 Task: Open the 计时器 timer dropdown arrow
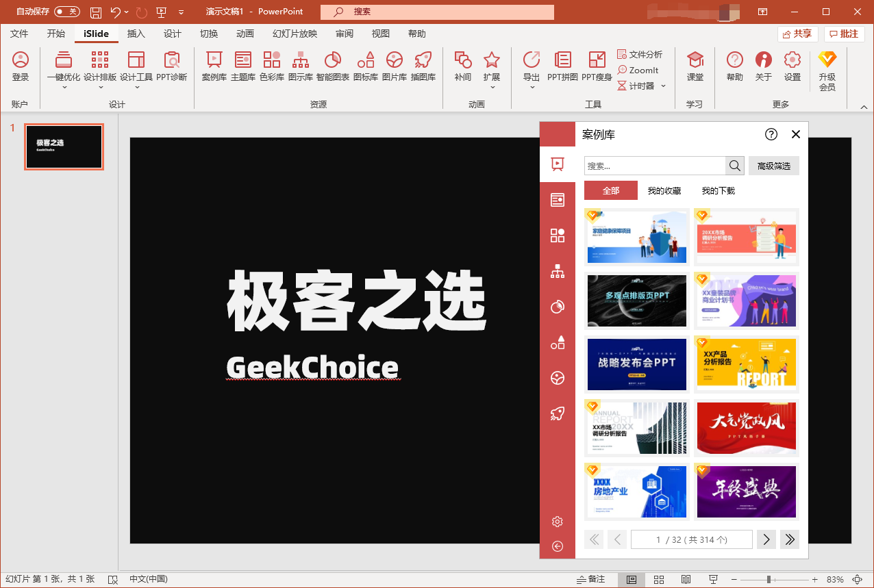tap(663, 86)
